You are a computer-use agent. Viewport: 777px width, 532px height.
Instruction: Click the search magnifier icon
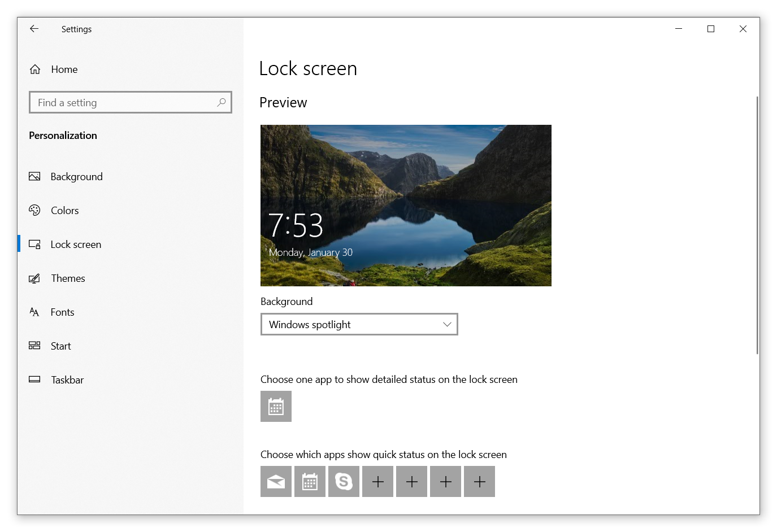tap(222, 102)
